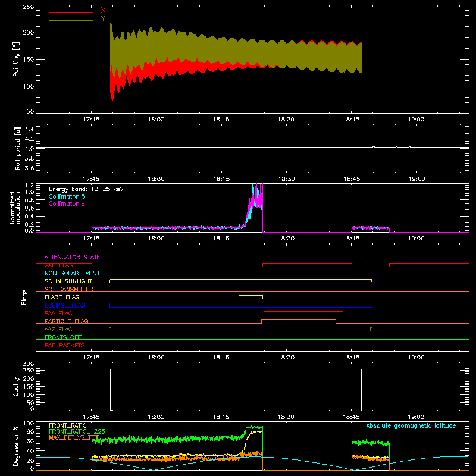Click the raised yellow FLARE_FLAG step
The height and width of the screenshot is (476, 476).
[x=250, y=295]
